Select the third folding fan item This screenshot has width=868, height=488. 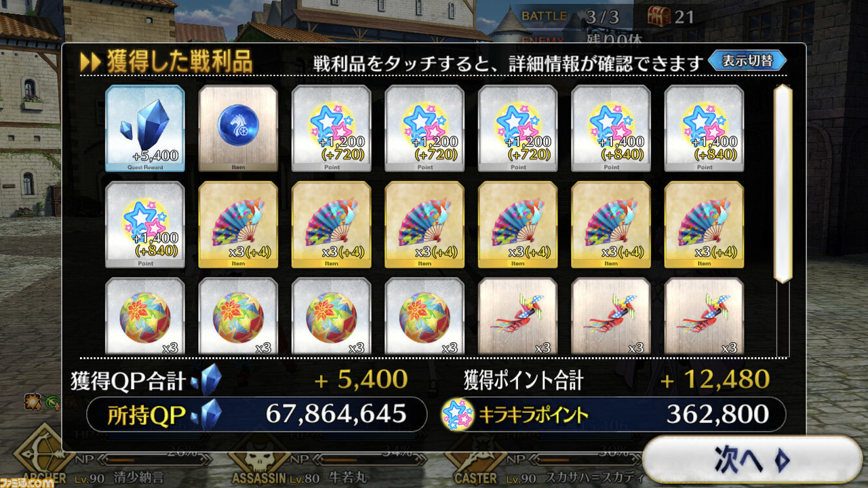[x=425, y=224]
